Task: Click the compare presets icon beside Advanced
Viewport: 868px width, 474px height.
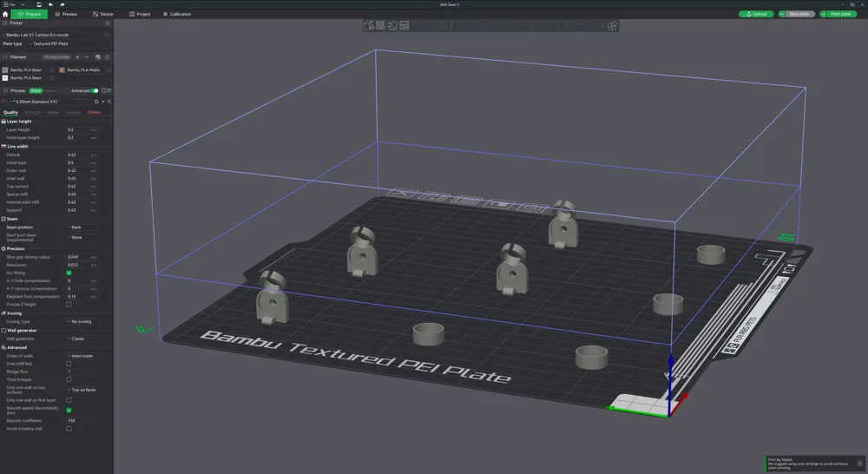Action: coord(103,91)
